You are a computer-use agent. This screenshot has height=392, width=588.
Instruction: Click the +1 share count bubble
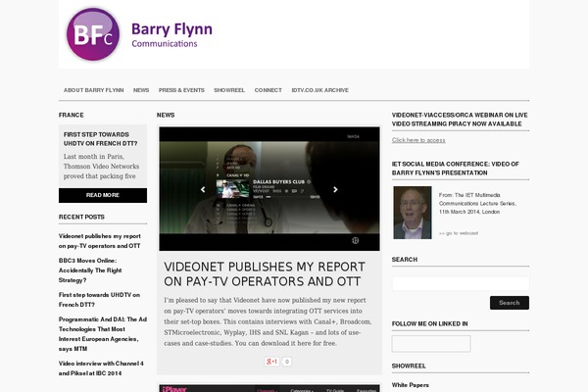coord(286,362)
